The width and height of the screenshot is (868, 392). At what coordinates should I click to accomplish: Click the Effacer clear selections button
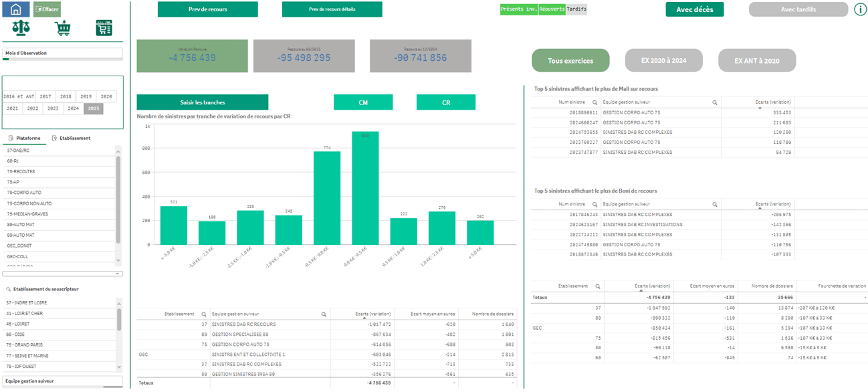pos(47,9)
